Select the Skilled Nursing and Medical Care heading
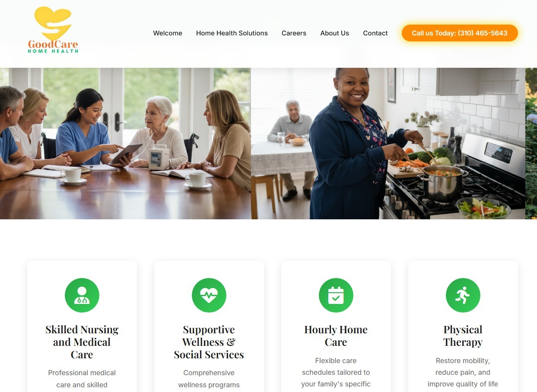537x392 pixels. [82, 342]
